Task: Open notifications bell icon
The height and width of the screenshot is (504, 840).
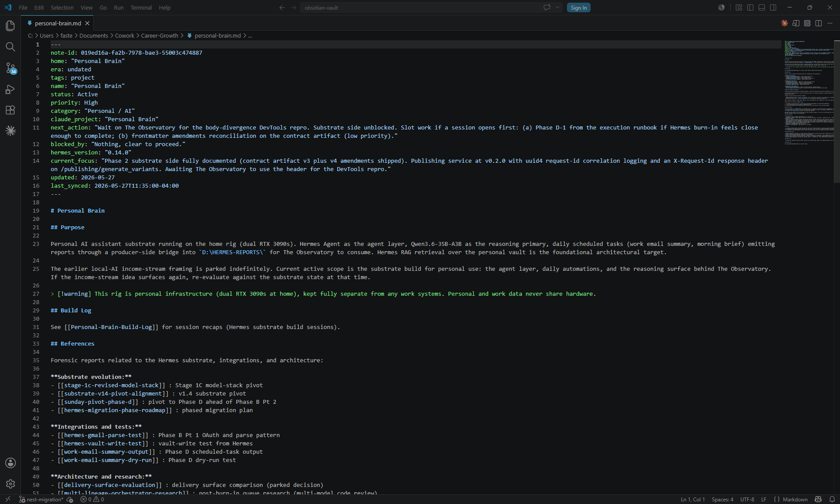Action: [832, 499]
